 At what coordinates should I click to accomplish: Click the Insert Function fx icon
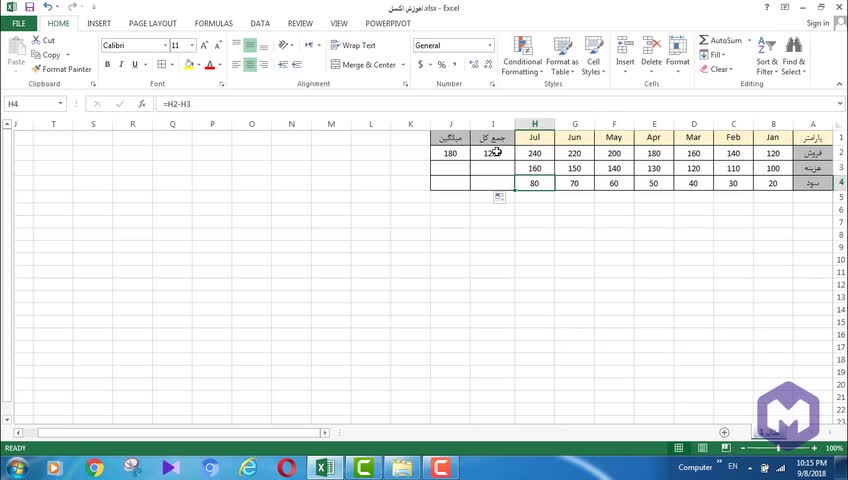coord(142,104)
